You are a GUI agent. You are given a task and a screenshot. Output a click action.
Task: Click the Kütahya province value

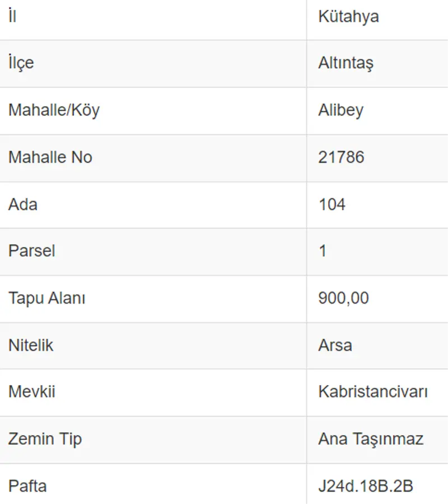tap(348, 17)
